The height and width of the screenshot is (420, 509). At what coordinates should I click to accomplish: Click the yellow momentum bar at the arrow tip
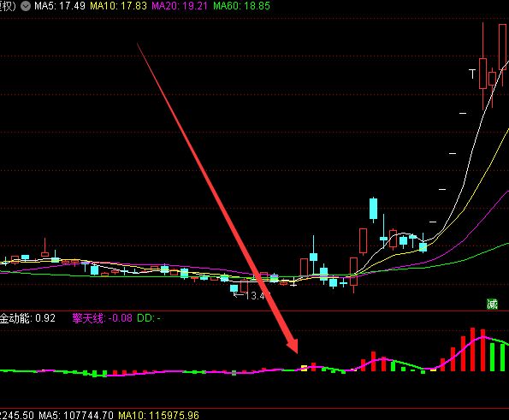(x=305, y=368)
